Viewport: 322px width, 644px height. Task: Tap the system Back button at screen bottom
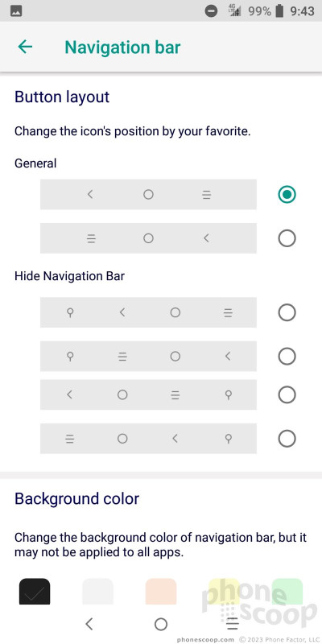click(89, 624)
